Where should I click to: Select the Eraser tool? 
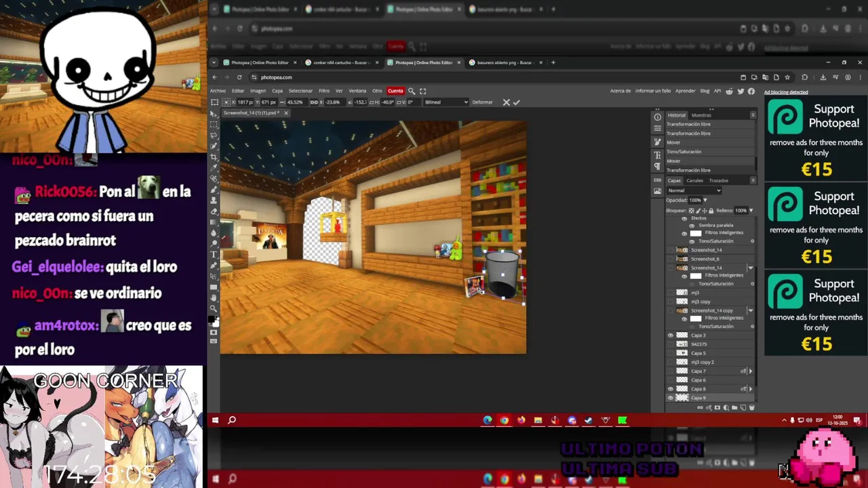[214, 211]
